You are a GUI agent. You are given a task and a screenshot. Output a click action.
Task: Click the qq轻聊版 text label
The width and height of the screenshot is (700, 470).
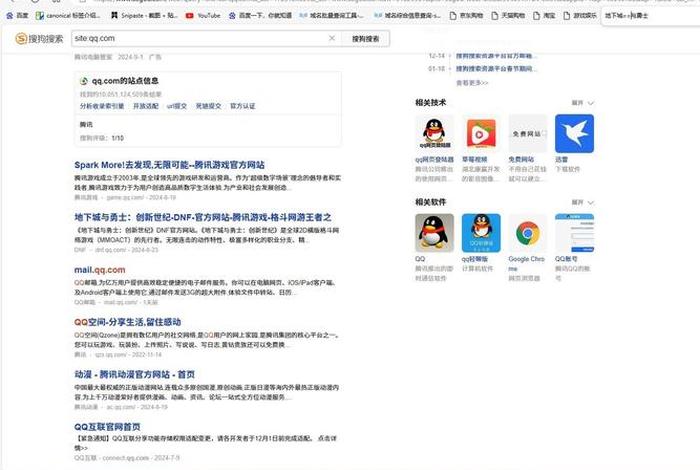tap(475, 259)
